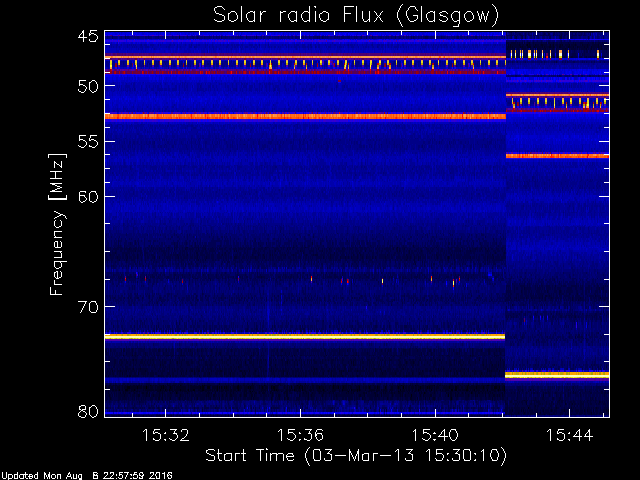Click the 80 frequency tick label
Image resolution: width=640 pixels, height=480 pixels.
coord(88,411)
